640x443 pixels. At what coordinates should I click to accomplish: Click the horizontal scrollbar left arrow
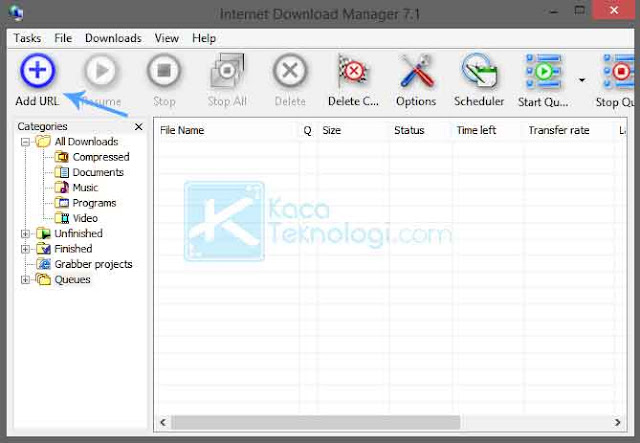pos(163,422)
